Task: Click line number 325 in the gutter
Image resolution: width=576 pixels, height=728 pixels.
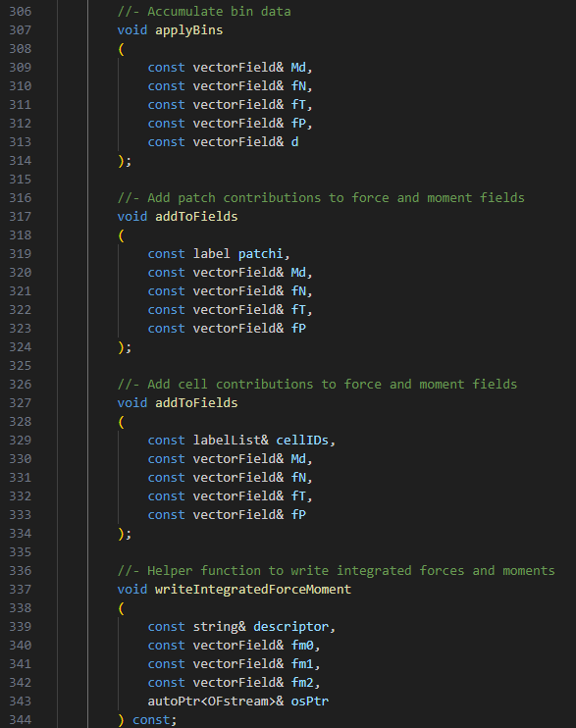Action: (x=21, y=365)
